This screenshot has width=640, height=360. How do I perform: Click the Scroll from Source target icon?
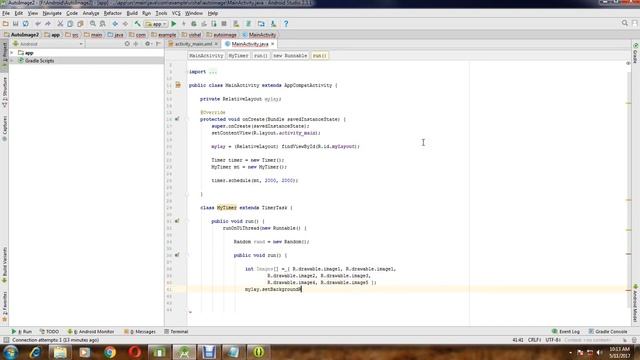pyautogui.click(x=127, y=44)
